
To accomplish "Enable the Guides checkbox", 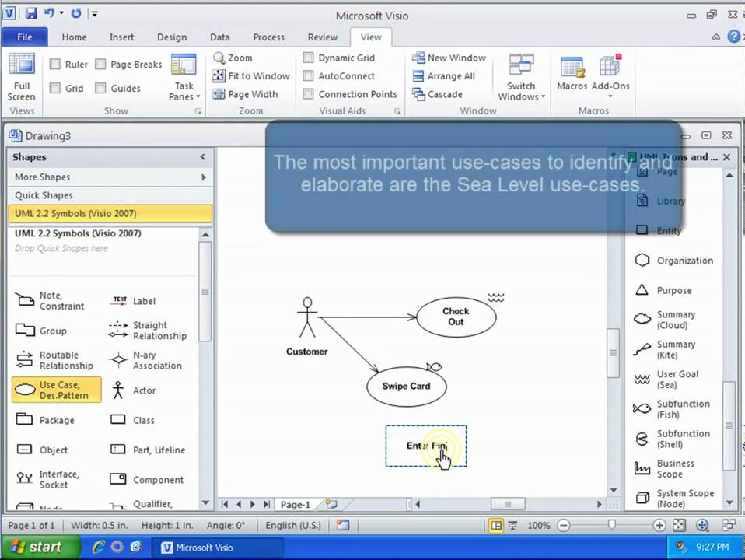I will pos(100,88).
